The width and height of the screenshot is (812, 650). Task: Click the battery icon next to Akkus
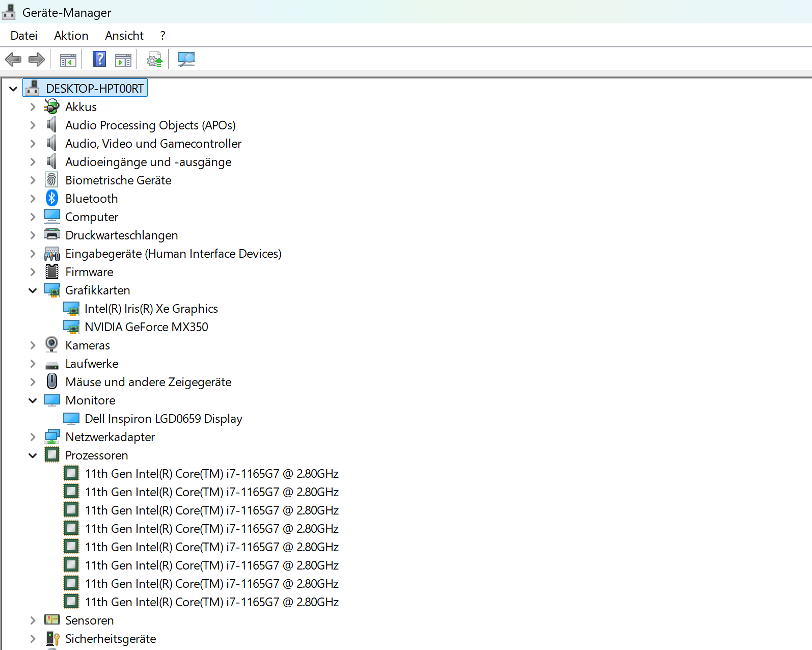tap(51, 106)
